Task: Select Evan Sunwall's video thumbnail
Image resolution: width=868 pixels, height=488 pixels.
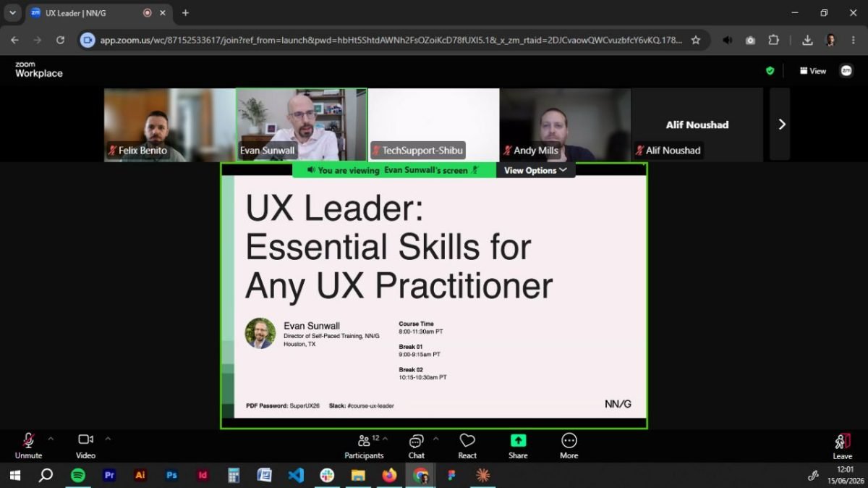Action: (x=302, y=125)
